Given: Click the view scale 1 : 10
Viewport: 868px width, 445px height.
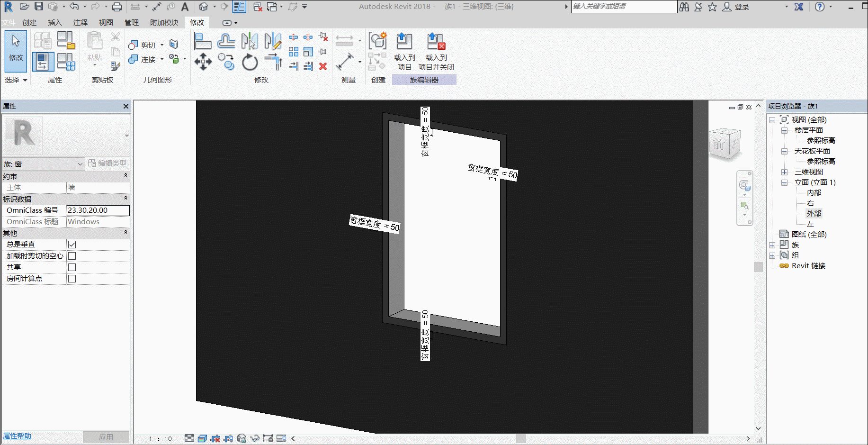Looking at the screenshot, I should pyautogui.click(x=161, y=439).
